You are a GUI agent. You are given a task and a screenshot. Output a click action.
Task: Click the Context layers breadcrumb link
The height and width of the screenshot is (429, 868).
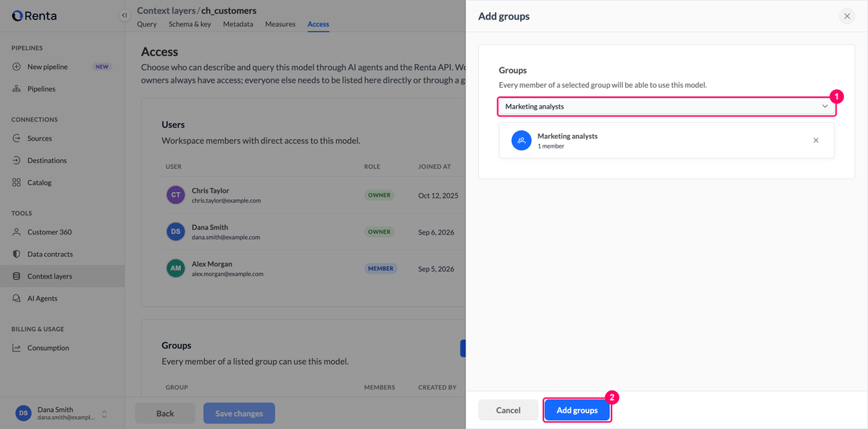point(166,10)
